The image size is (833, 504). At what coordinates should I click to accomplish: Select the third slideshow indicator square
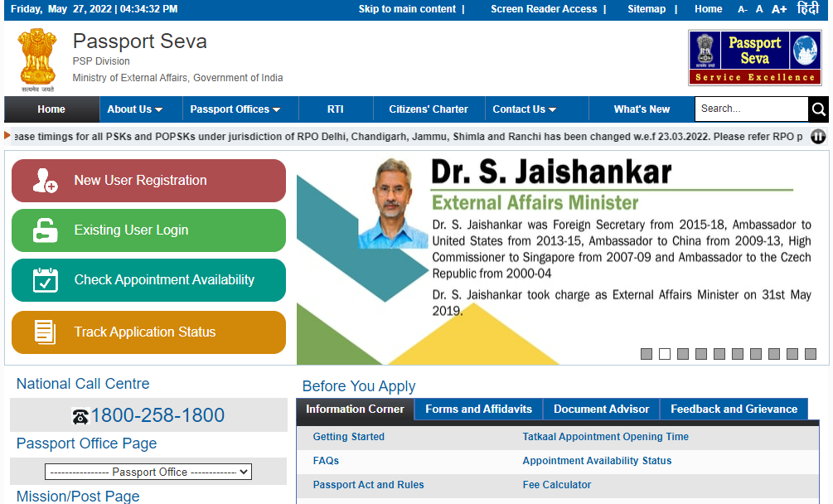683,354
